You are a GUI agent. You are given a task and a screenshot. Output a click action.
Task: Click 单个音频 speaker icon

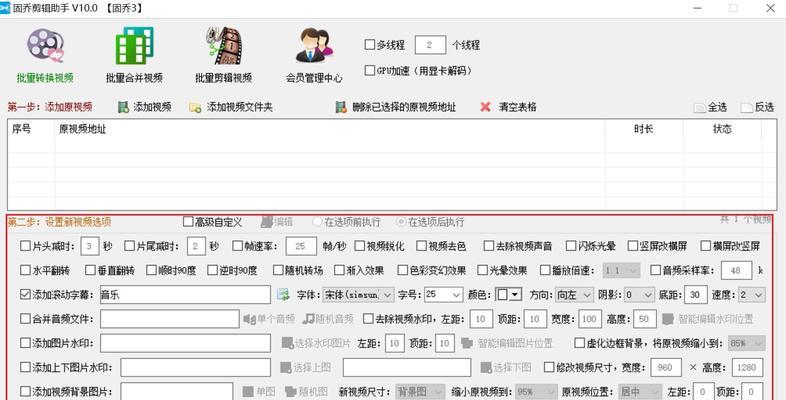coord(249,319)
